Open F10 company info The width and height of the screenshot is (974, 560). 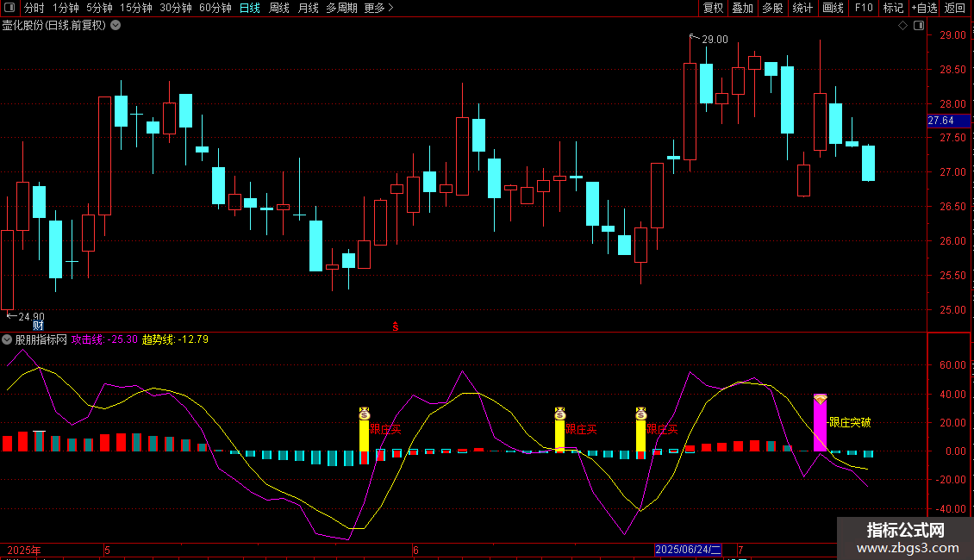pos(864,8)
